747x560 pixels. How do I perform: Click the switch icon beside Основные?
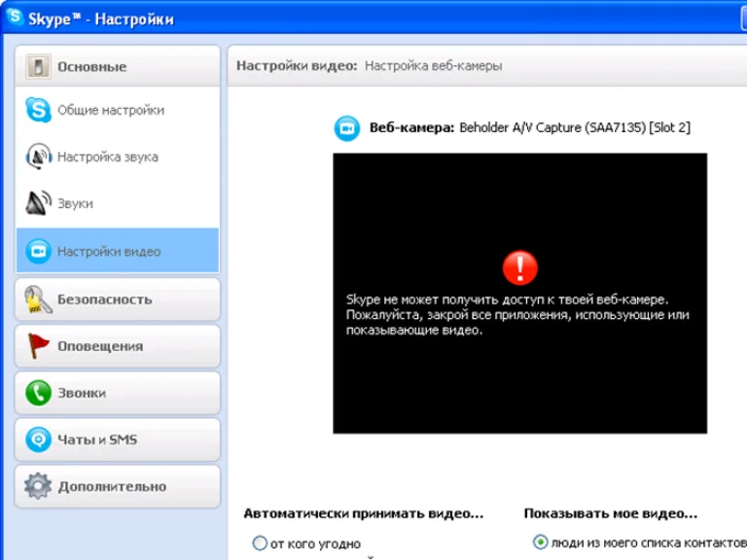(x=38, y=66)
